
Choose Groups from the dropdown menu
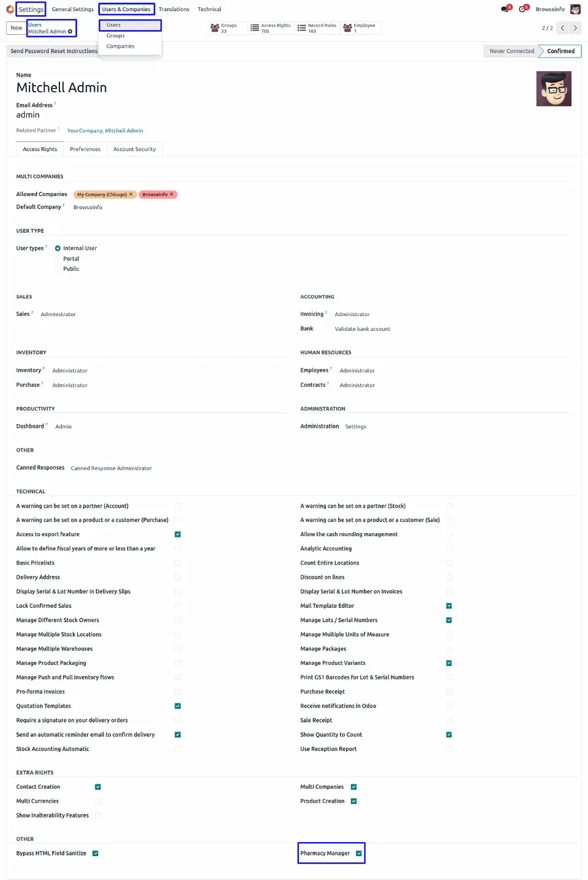(116, 36)
